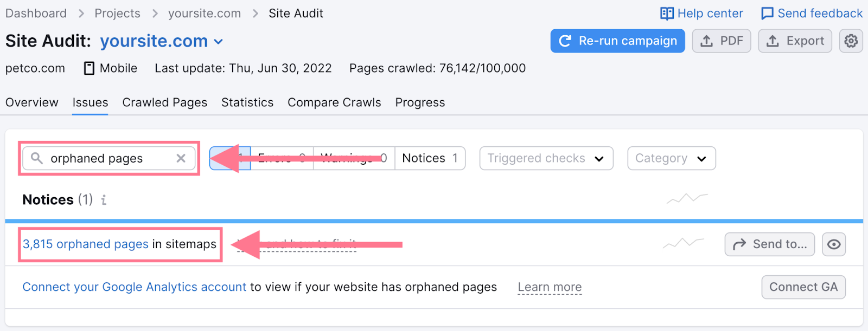Click the Connect GA button
This screenshot has height=331, width=868.
pos(803,287)
